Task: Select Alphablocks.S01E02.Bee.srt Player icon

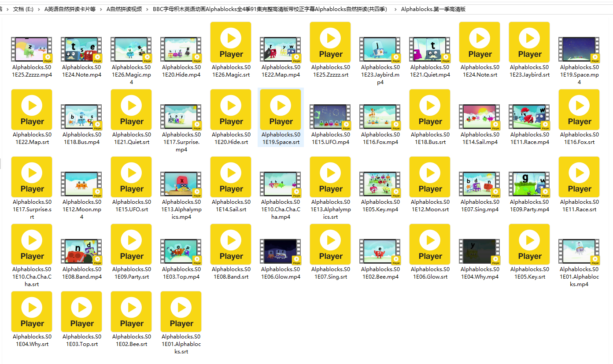Action: tap(131, 312)
